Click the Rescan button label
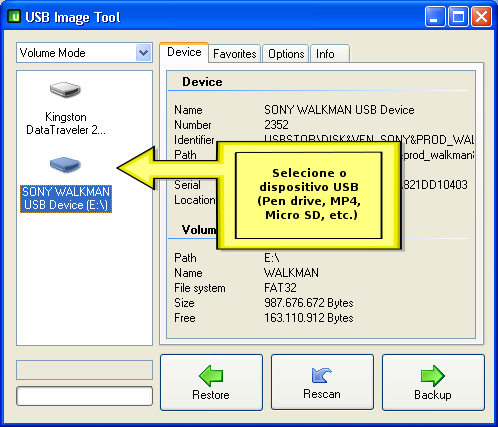 click(x=322, y=394)
